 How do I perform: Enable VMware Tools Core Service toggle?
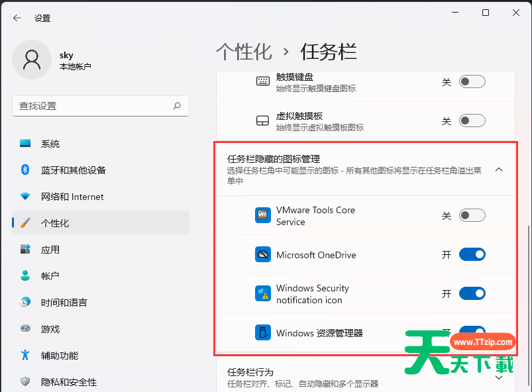[x=472, y=215]
